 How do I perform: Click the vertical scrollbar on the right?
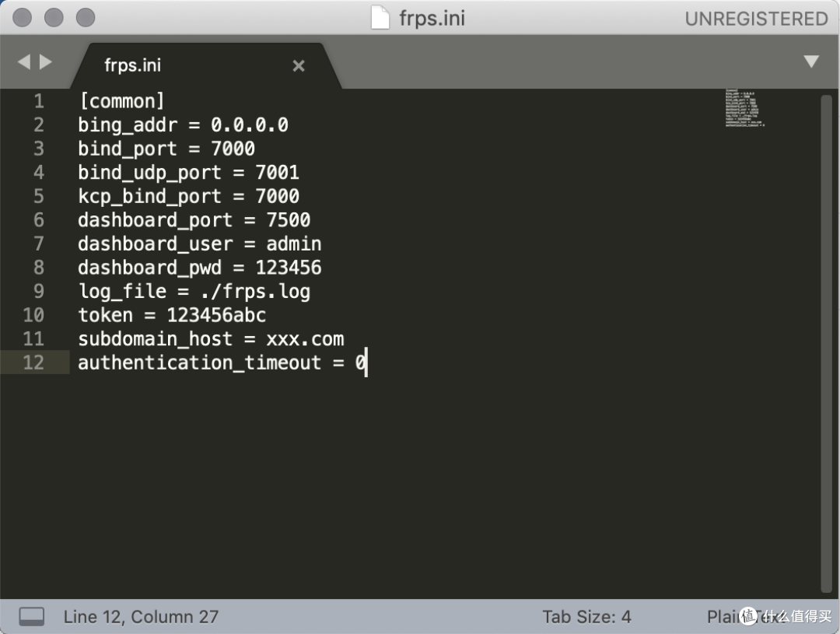(x=827, y=342)
